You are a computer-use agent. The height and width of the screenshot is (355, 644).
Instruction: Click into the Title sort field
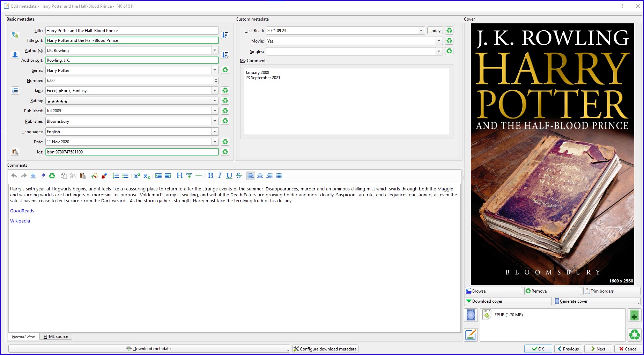coord(132,40)
